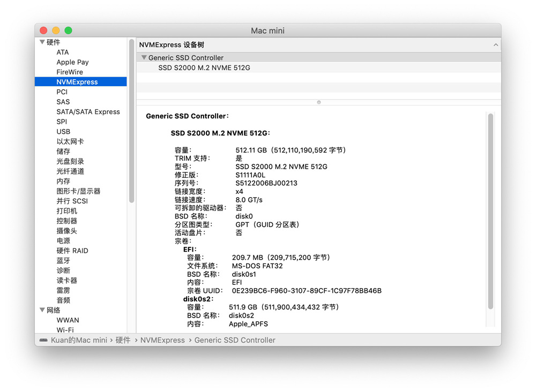The width and height of the screenshot is (536, 392).
Task: Select 硬件 RAID in the sidebar
Action: (x=72, y=250)
